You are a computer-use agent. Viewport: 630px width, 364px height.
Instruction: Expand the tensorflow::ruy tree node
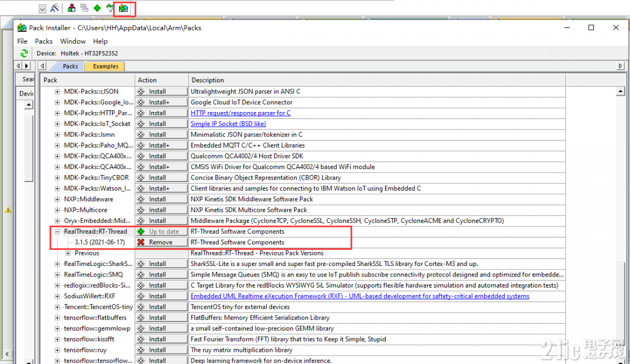click(57, 350)
